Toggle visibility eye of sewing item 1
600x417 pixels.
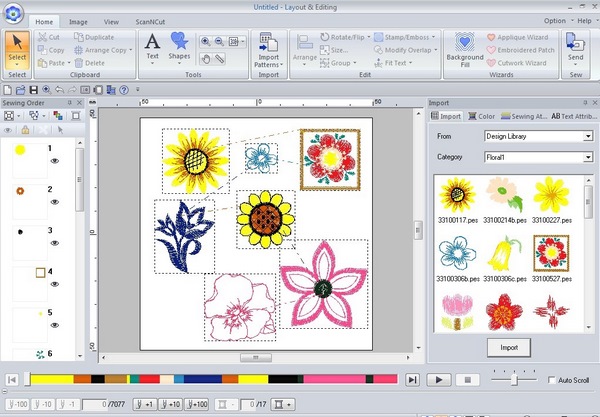point(55,161)
